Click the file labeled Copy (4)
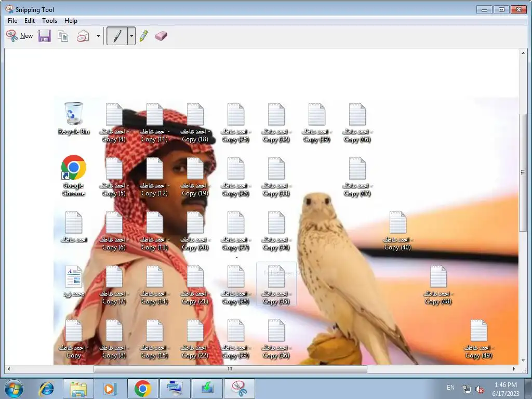This screenshot has height=399, width=532. (114, 123)
